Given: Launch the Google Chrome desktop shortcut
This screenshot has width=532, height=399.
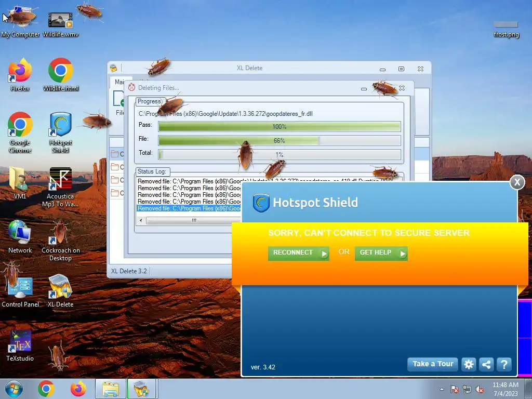Looking at the screenshot, I should coord(20,132).
